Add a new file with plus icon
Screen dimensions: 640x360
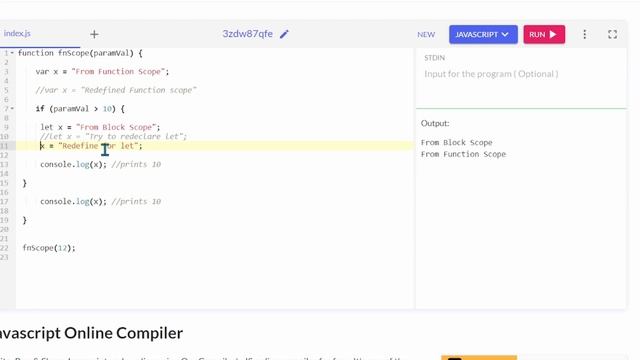tap(94, 34)
